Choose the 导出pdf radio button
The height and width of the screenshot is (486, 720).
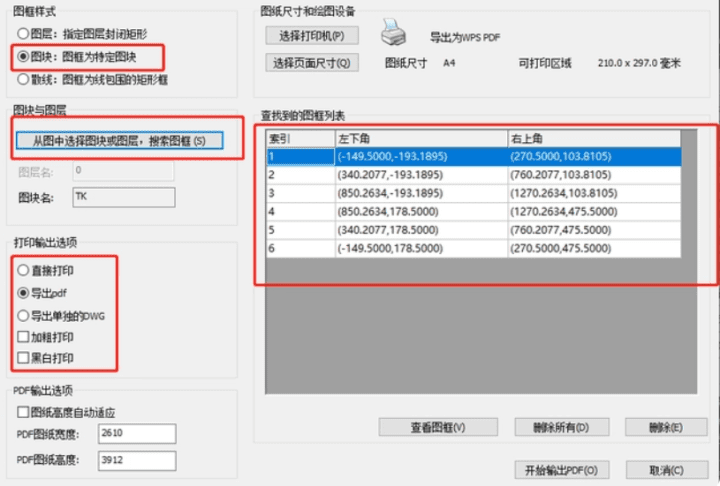point(23,293)
